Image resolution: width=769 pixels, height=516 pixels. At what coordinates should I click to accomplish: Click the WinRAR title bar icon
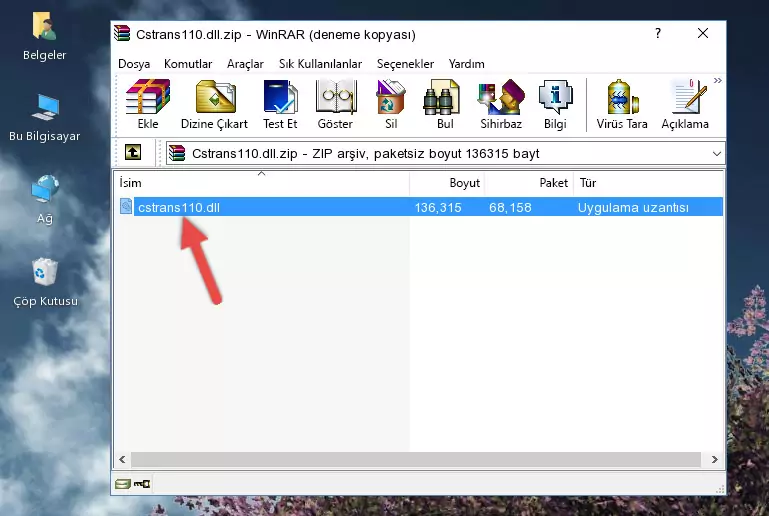(x=122, y=34)
